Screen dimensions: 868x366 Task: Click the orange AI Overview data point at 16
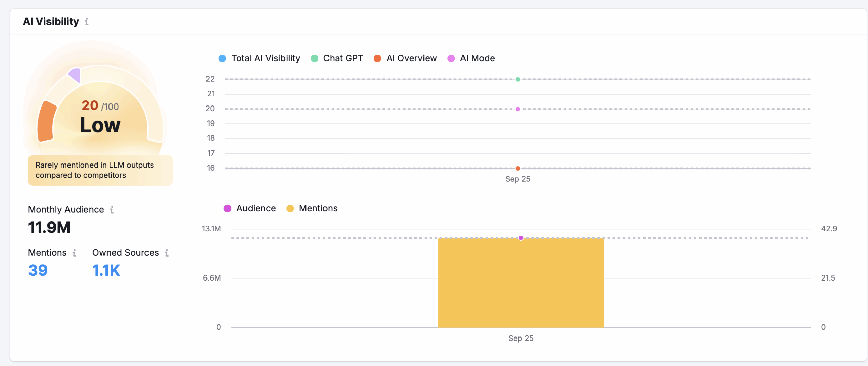click(x=518, y=168)
